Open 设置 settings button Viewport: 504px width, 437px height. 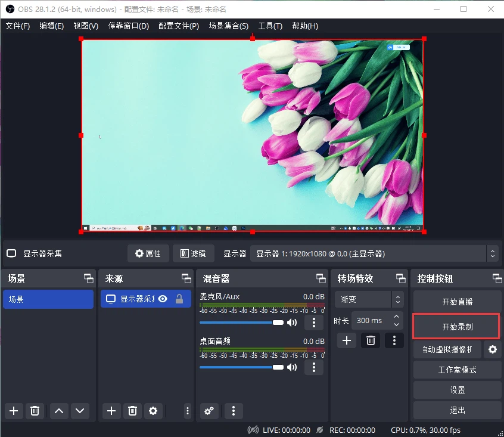click(x=457, y=390)
